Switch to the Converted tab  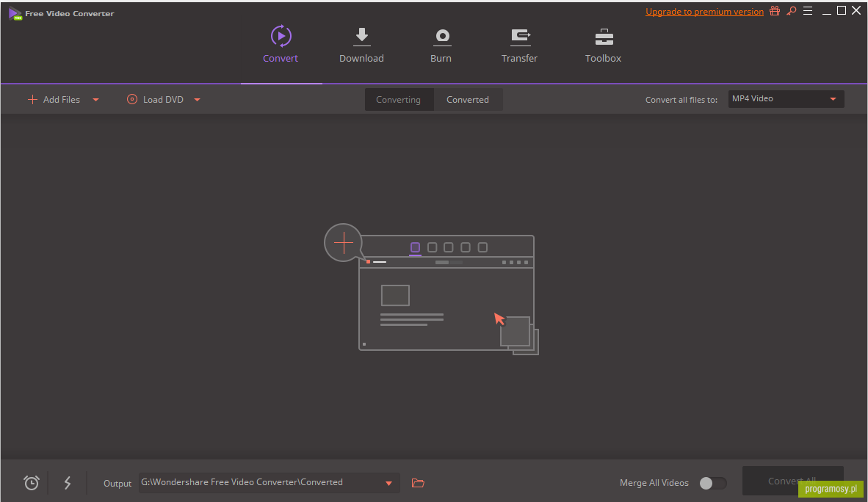click(x=468, y=100)
